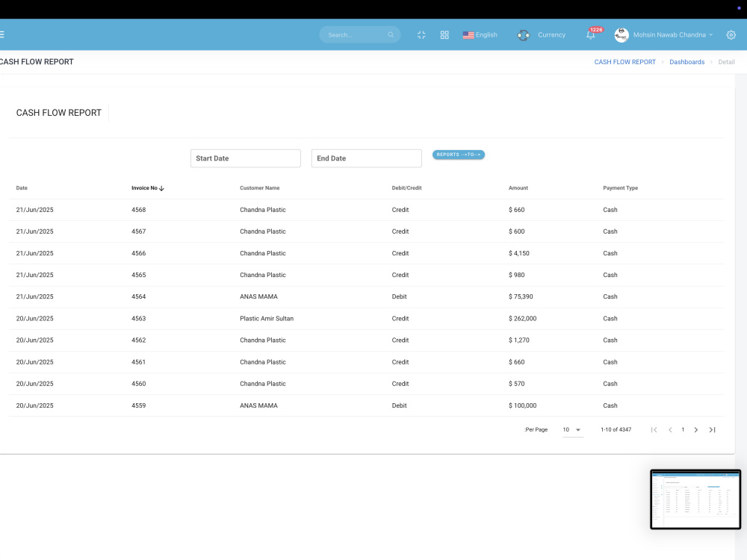
Task: Open notifications bell with 1226 badge
Action: [591, 34]
